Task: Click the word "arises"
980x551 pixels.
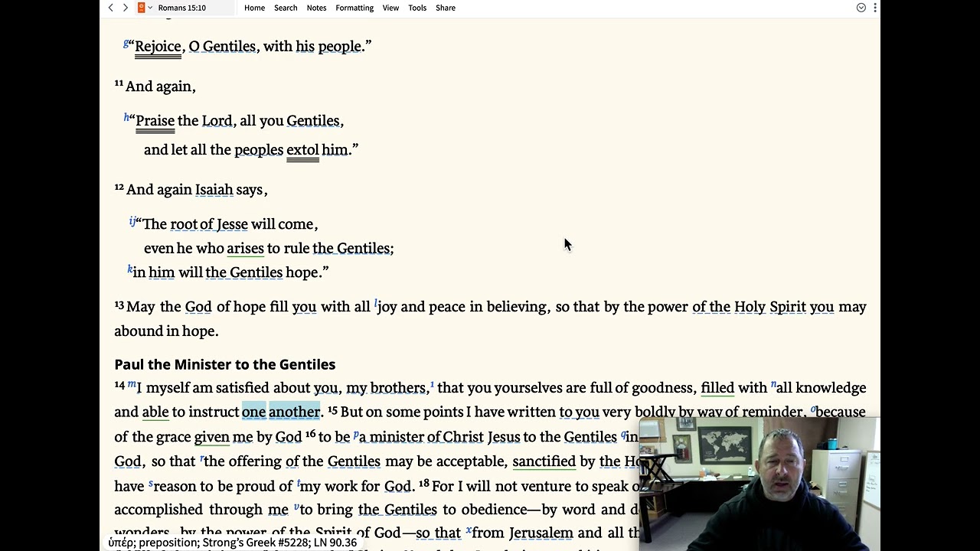Action: pos(245,249)
